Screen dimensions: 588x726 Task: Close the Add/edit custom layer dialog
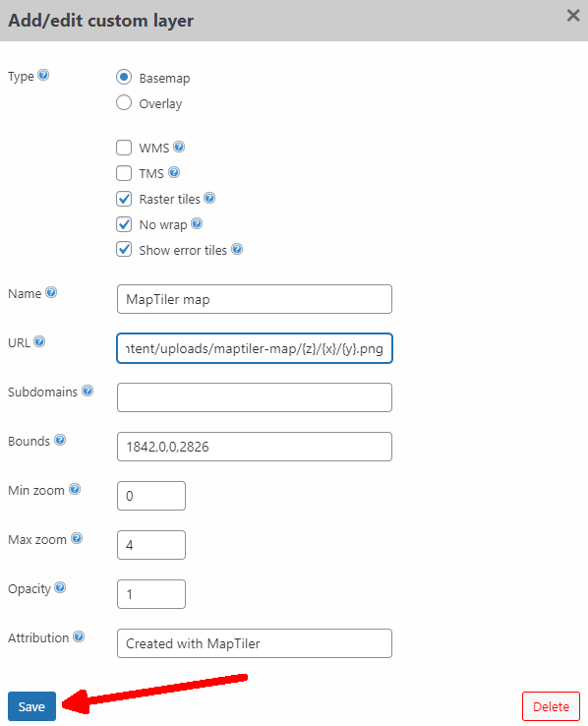(573, 16)
